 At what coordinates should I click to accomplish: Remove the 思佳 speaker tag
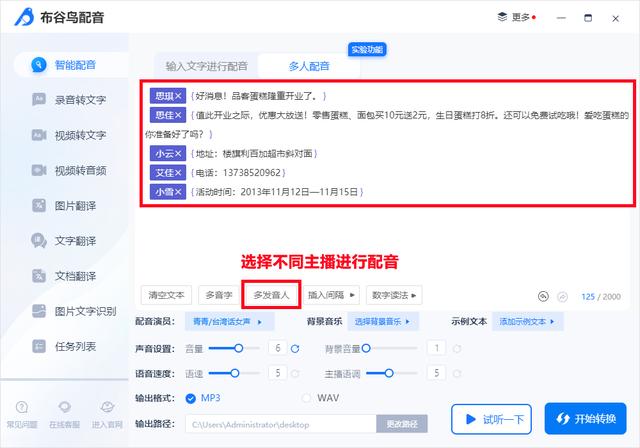(178, 115)
